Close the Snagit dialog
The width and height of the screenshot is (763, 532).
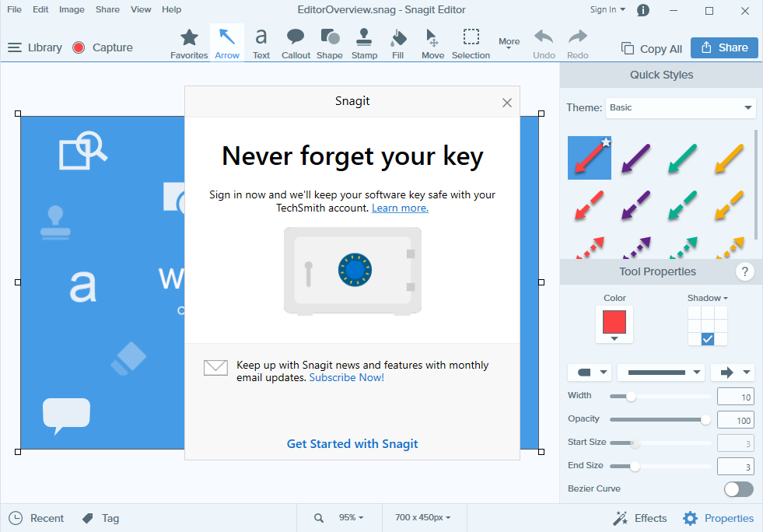[x=506, y=103]
